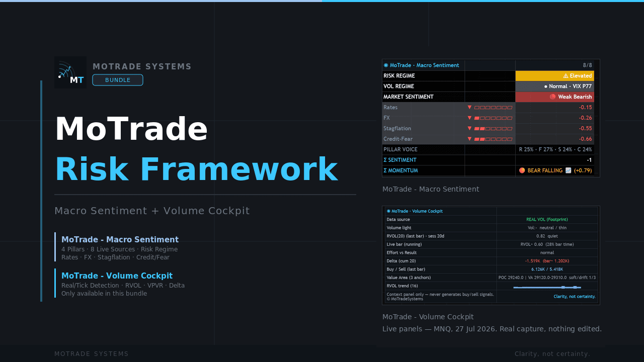Click the Weak Bearish sentiment cell
The height and width of the screenshot is (362, 644).
(554, 97)
